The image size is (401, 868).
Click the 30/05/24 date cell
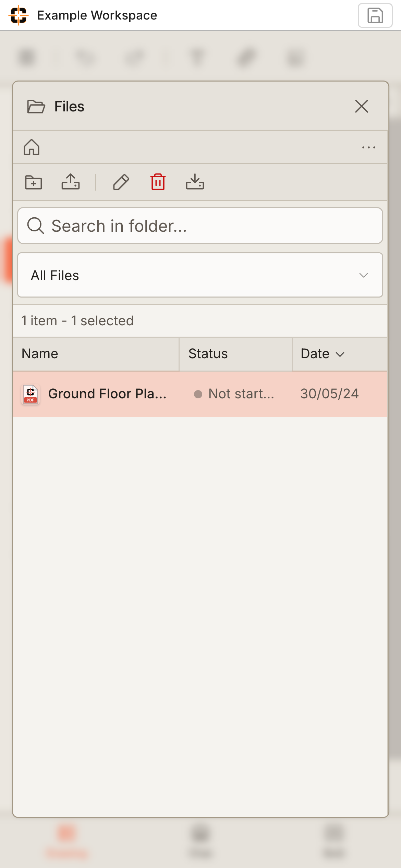[330, 394]
